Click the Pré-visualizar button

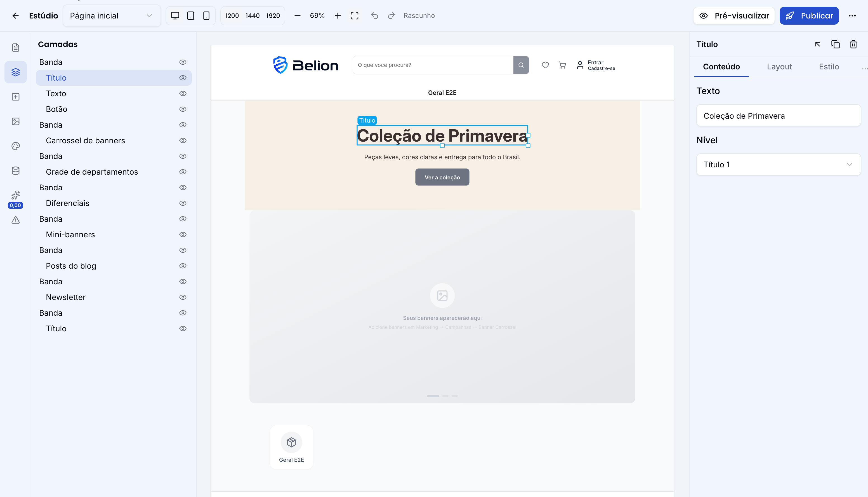(x=734, y=16)
